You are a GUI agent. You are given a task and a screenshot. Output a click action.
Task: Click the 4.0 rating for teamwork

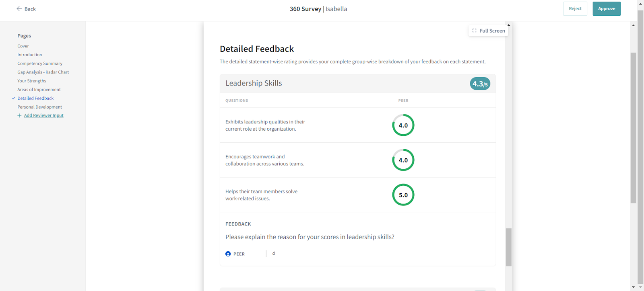[x=403, y=160]
